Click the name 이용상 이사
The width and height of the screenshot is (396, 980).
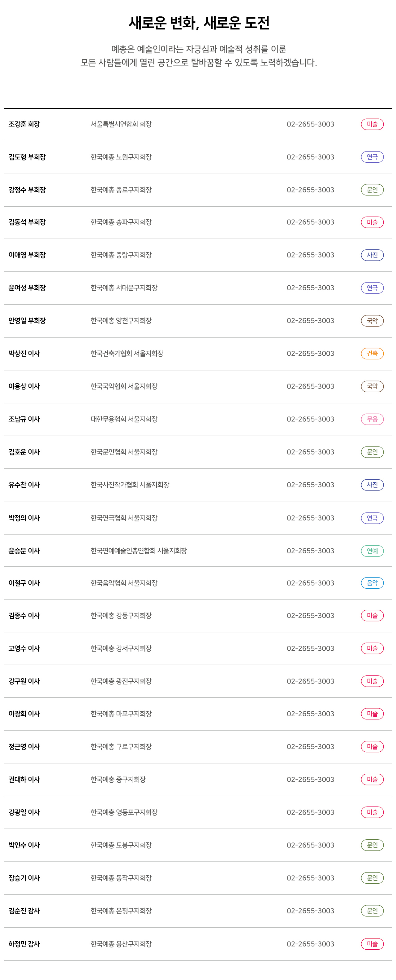point(24,387)
